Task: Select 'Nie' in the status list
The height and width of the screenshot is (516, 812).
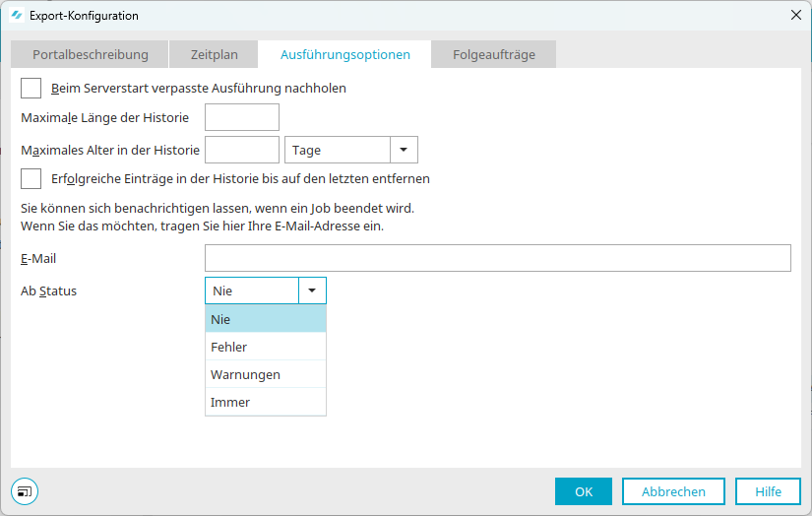Action: tap(265, 319)
